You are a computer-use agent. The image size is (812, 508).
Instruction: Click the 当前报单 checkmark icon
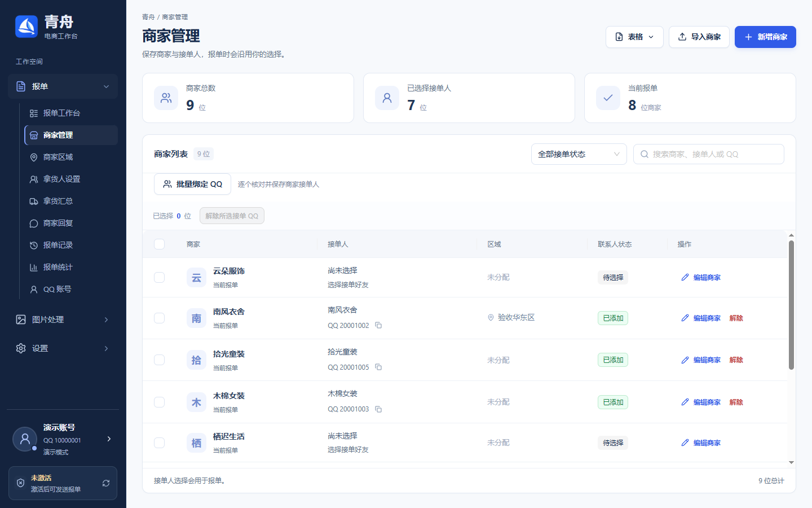pyautogui.click(x=608, y=98)
